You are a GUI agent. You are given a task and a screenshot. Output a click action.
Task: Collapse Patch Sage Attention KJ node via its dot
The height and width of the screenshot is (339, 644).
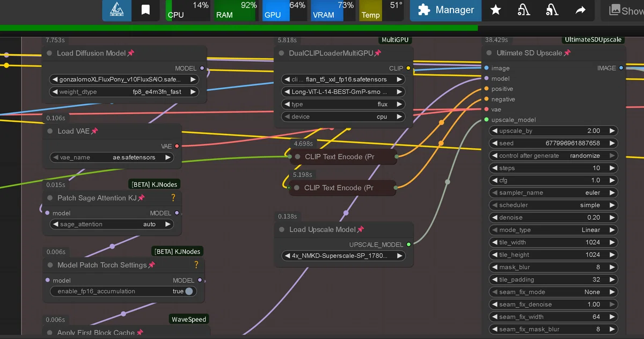point(50,198)
